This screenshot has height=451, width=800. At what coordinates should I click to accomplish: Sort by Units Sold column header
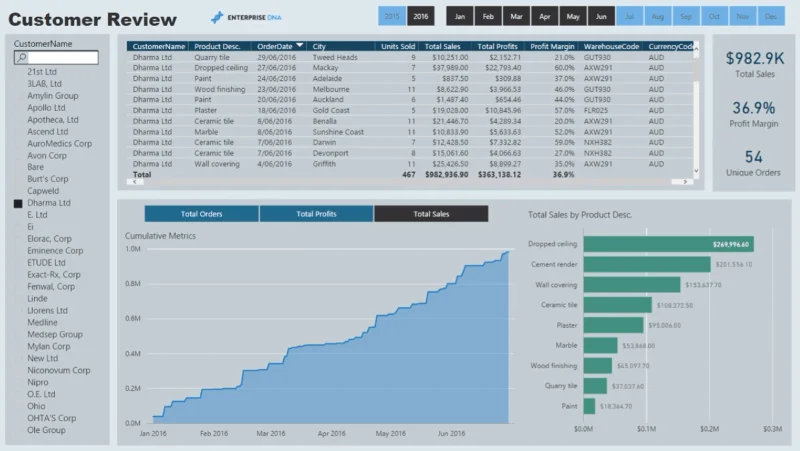[x=398, y=46]
